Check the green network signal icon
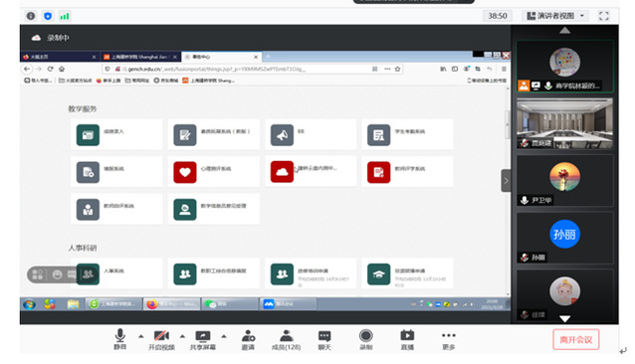635x364 pixels. 65,16
